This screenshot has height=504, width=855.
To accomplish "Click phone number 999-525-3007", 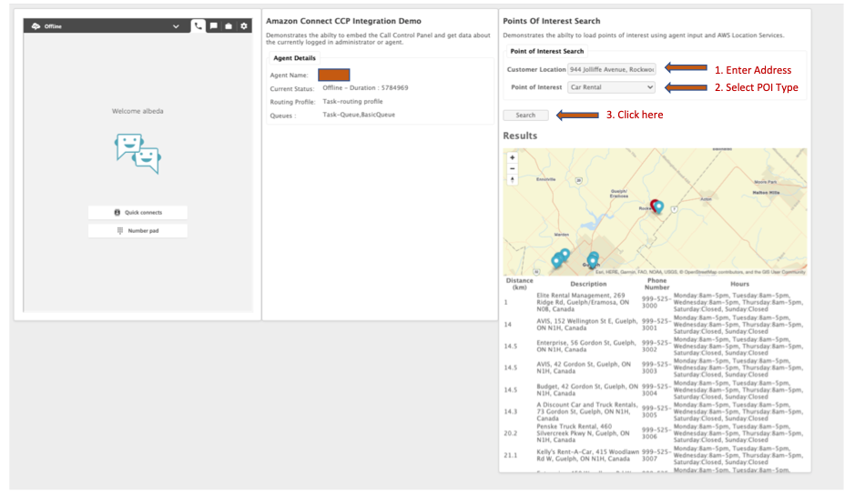I will tap(656, 455).
